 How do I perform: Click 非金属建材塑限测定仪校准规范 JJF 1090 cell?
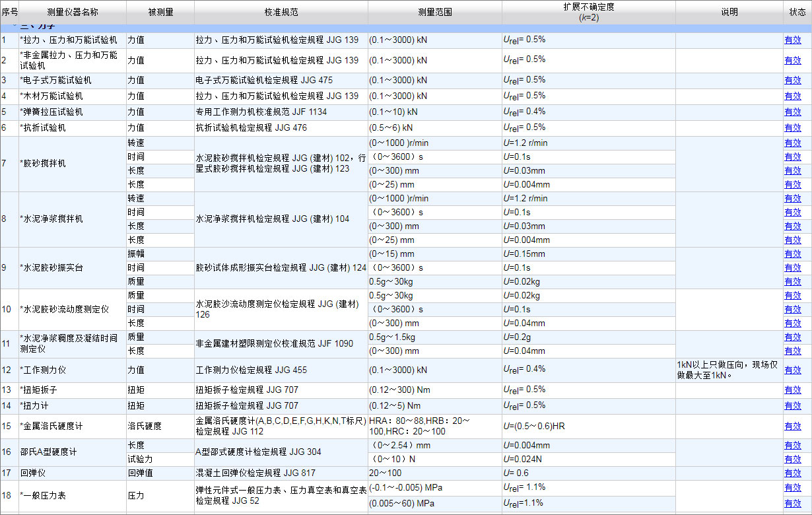(281, 344)
